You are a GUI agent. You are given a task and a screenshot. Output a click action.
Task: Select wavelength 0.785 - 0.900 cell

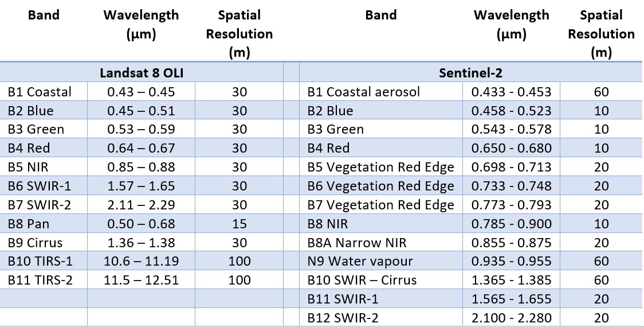click(511, 223)
